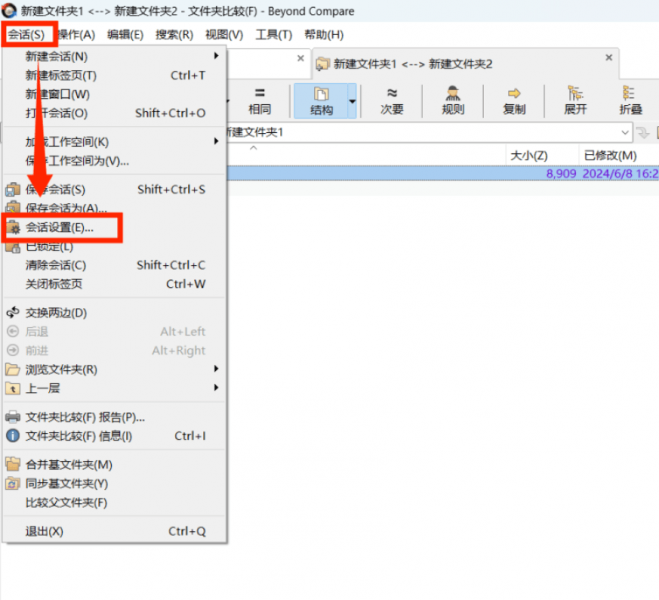Open the 帮助(H) menu
Screen dimensions: 659x600
coord(324,34)
